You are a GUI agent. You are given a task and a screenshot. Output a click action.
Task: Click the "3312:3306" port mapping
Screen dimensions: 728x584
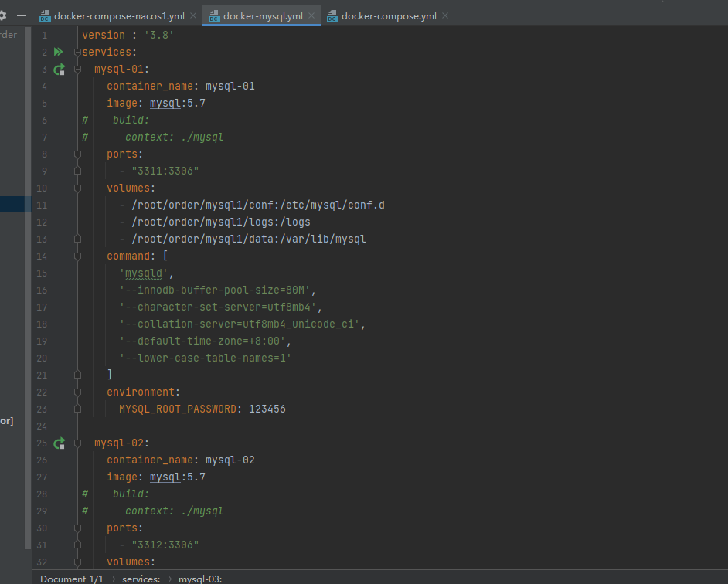tap(165, 545)
